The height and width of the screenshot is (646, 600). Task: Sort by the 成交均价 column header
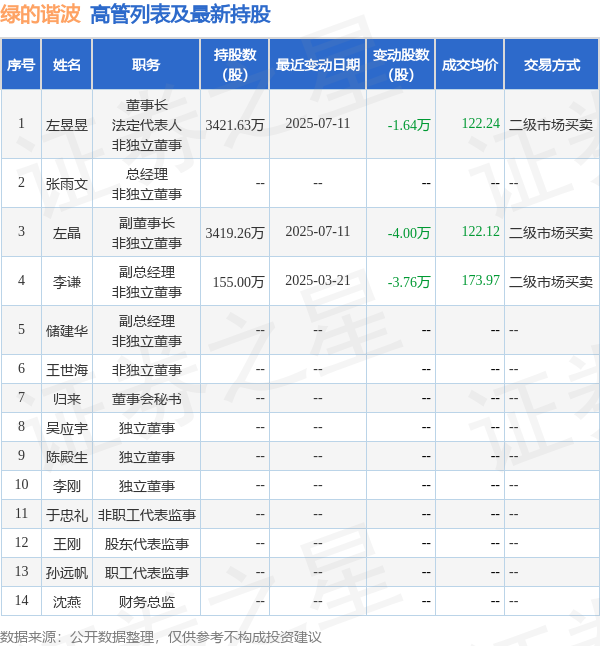[x=469, y=65]
